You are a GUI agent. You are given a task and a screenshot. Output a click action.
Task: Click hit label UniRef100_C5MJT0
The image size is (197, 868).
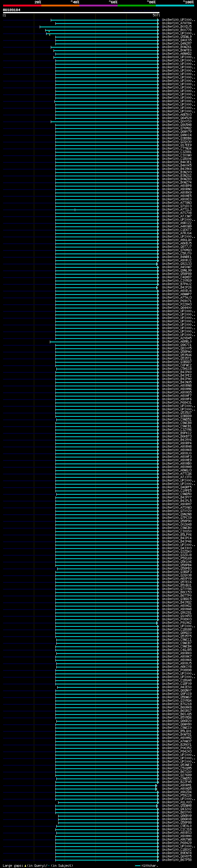tap(176, 253)
